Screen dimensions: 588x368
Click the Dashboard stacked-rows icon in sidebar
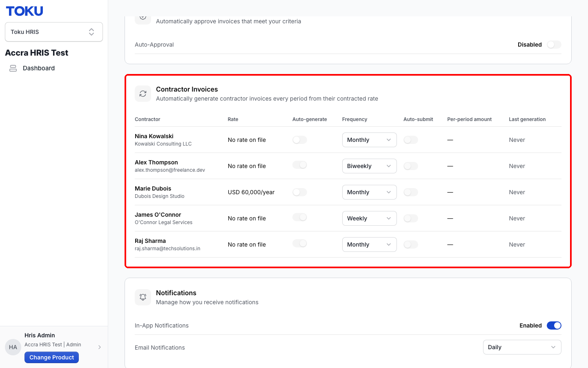pos(13,68)
